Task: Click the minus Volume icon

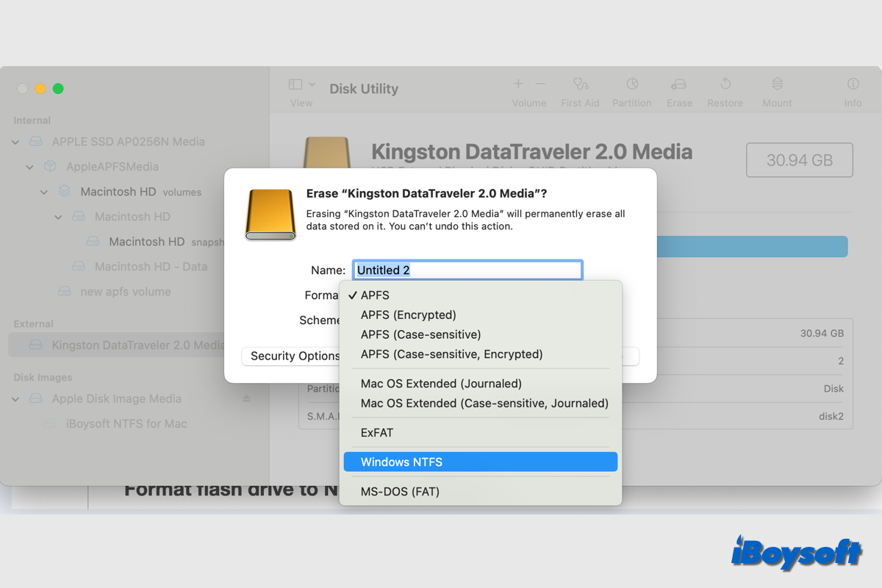Action: point(540,84)
